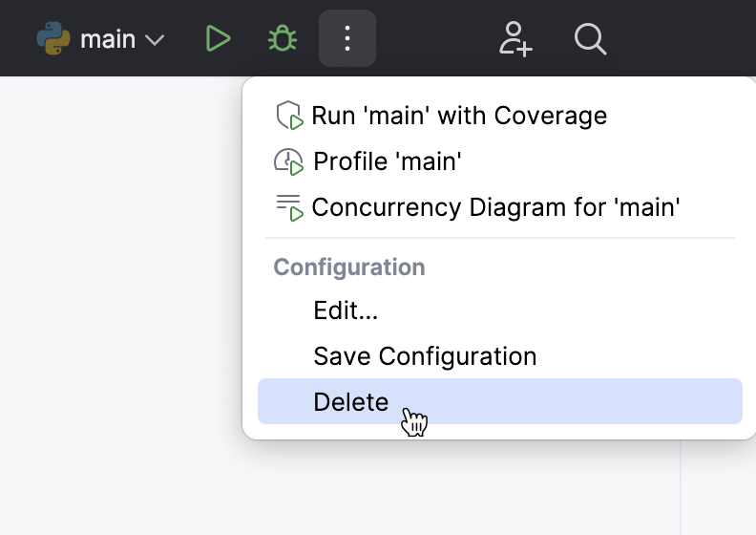Click the concurrency diagram icon in menu

click(x=288, y=207)
